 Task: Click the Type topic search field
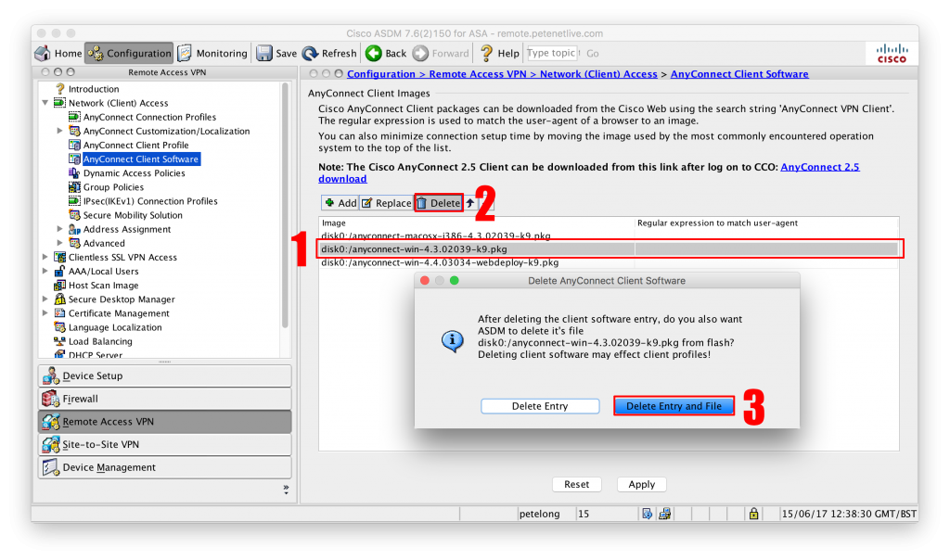coord(552,53)
